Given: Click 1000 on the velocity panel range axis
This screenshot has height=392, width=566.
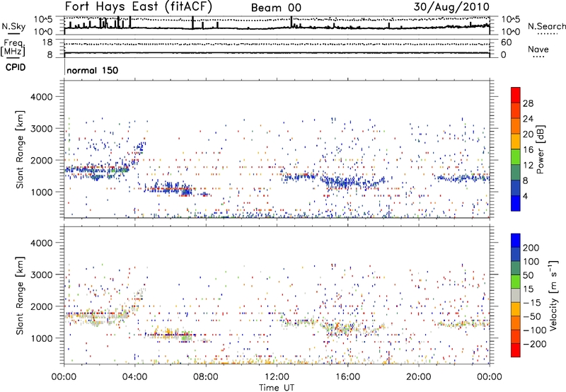Looking at the screenshot, I should (x=41, y=338).
